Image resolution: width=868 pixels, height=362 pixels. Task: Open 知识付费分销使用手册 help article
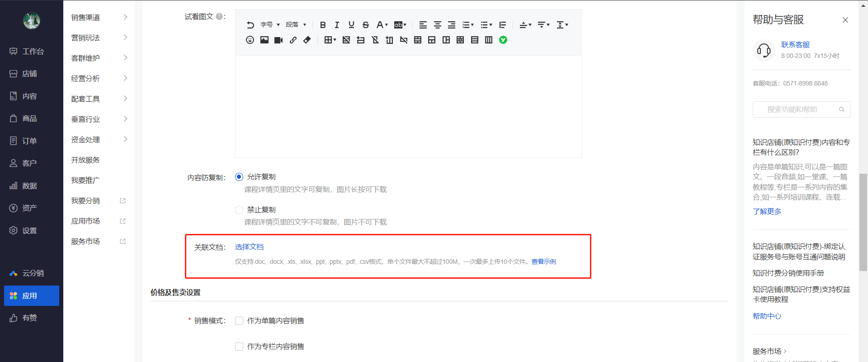point(788,273)
